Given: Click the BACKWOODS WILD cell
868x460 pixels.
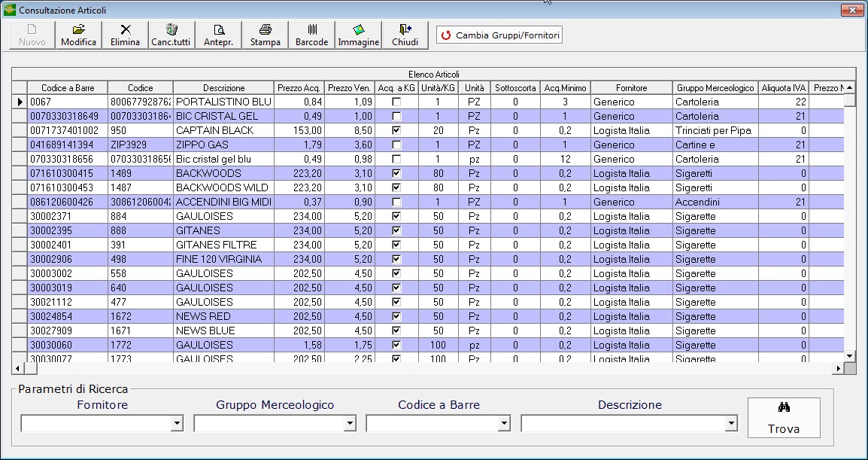Looking at the screenshot, I should tap(223, 188).
